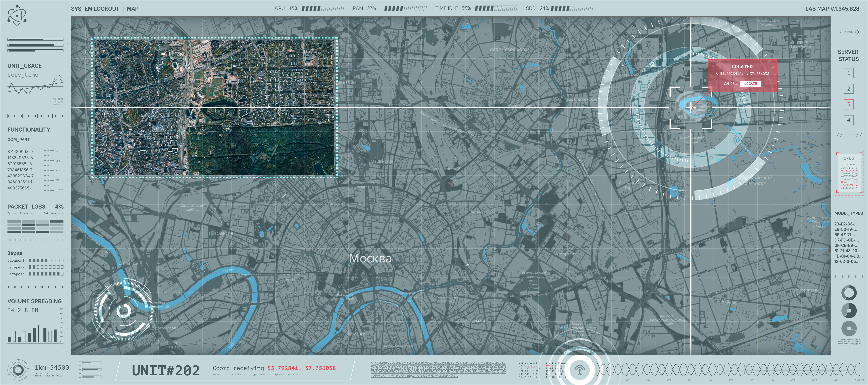Screen dimensions: 868x385
Task: Click the TIME IDLE 99% bar
Action: click(x=496, y=8)
